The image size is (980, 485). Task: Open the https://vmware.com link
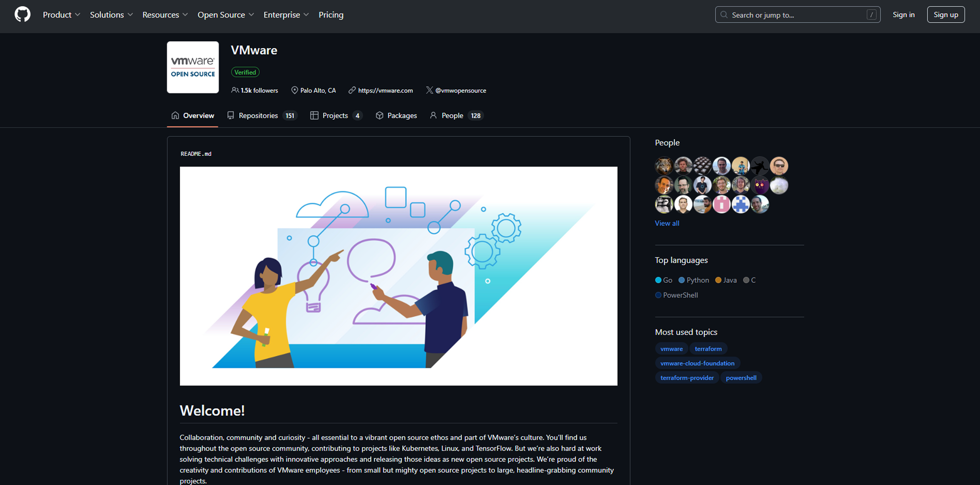pyautogui.click(x=385, y=90)
